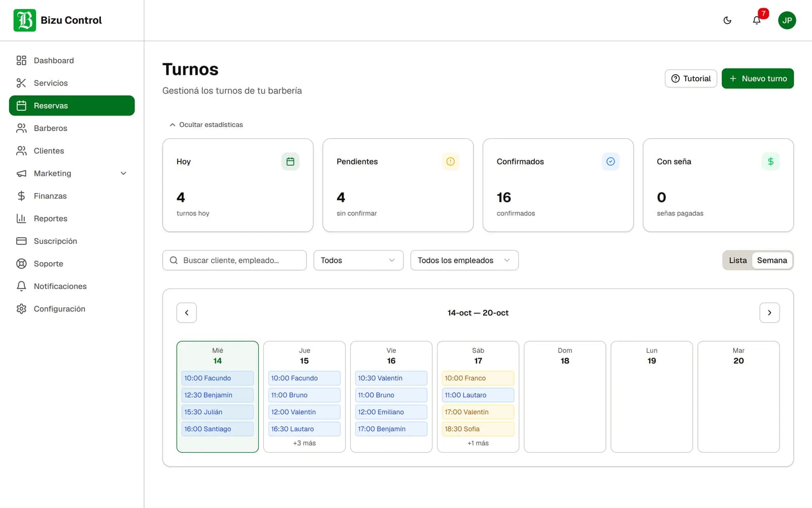Image resolution: width=812 pixels, height=508 pixels.
Task: Open the 15:30 Julián appointment
Action: [x=218, y=412]
